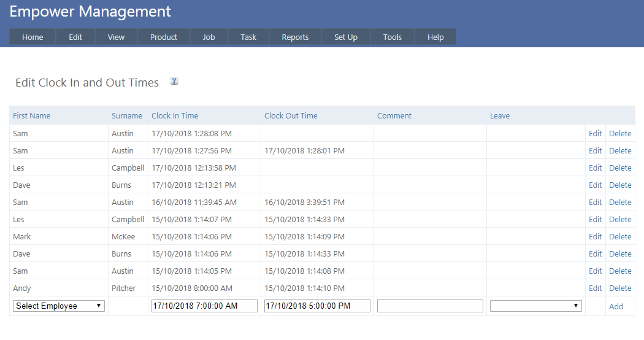The width and height of the screenshot is (644, 340).
Task: Open the Set Up menu
Action: 346,37
